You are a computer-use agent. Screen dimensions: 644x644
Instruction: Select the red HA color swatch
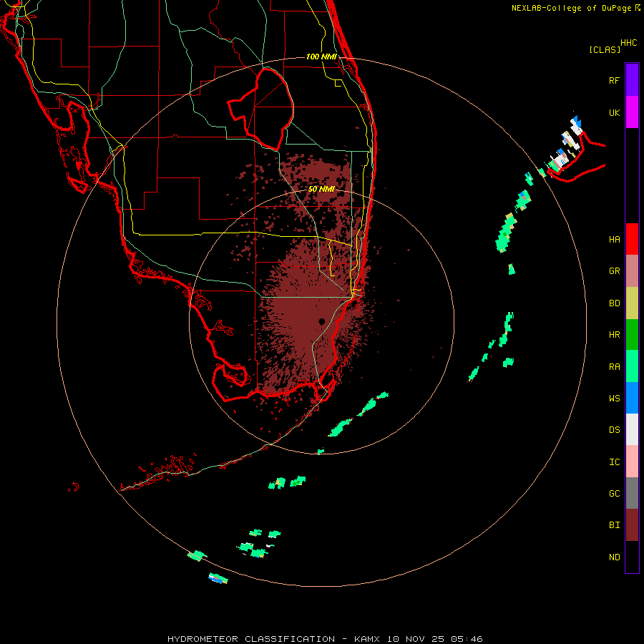click(x=632, y=239)
